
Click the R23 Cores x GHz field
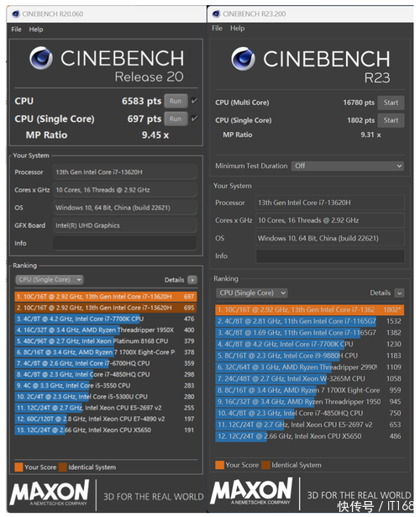point(330,220)
